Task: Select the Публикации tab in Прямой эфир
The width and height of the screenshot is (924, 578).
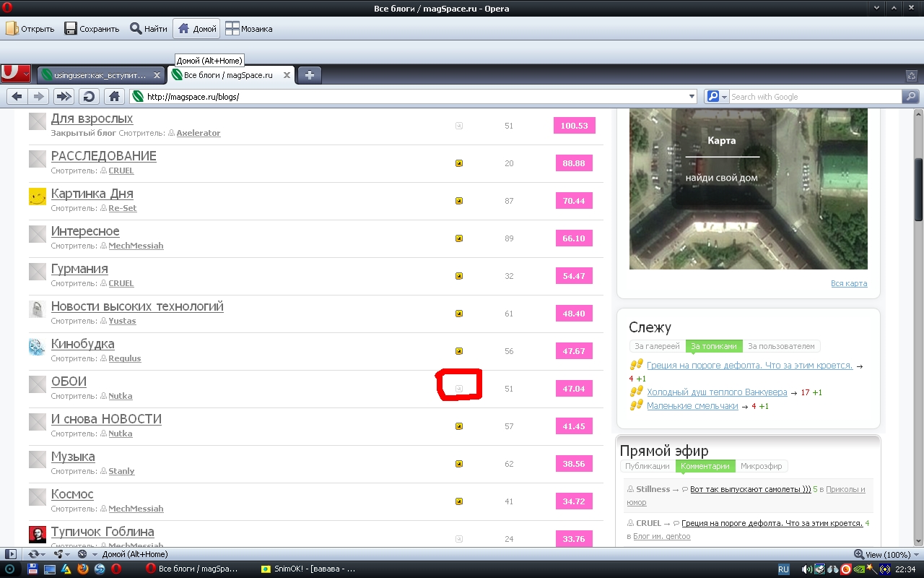Action: (x=647, y=466)
